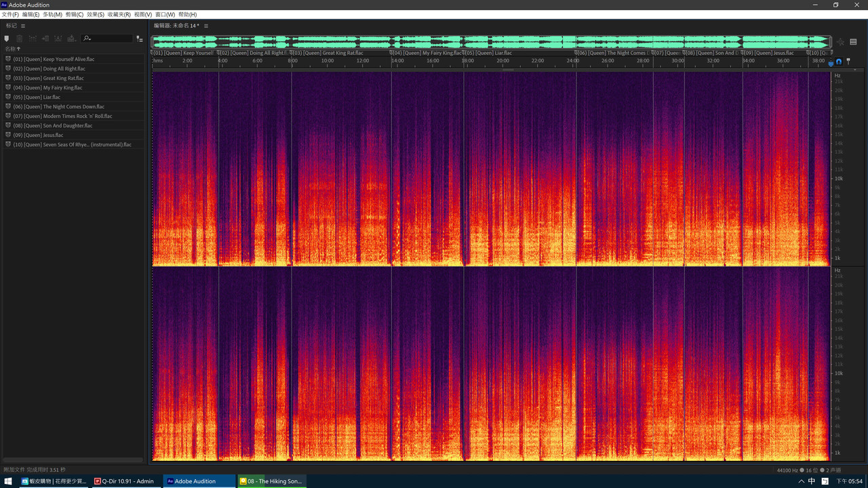The width and height of the screenshot is (868, 488).
Task: Open the 视图(V) menu
Action: click(143, 14)
